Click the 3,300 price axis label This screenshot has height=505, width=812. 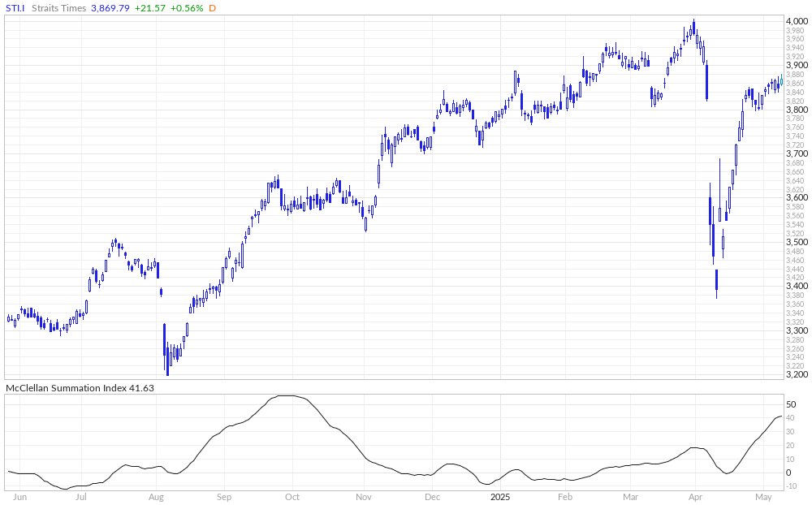tap(797, 330)
